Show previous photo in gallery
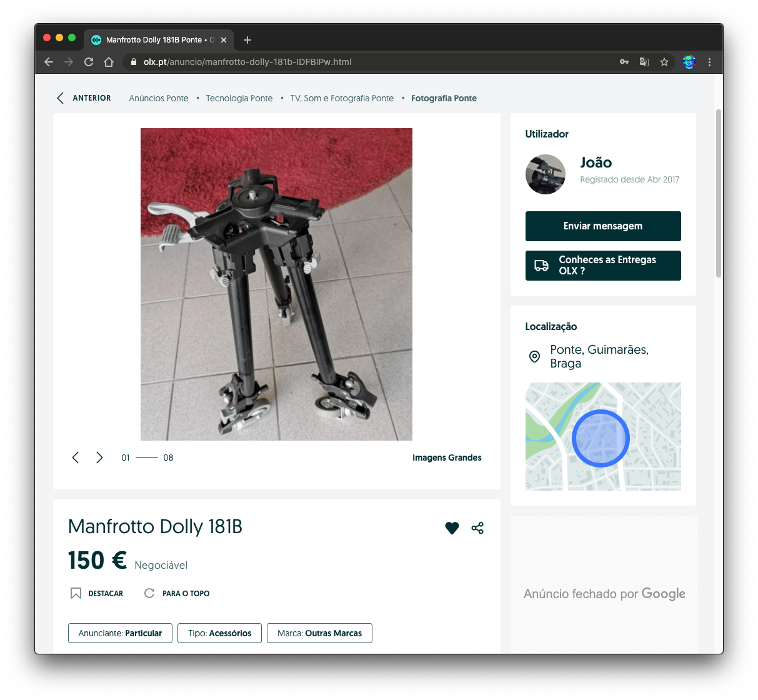The image size is (758, 700). pyautogui.click(x=76, y=457)
